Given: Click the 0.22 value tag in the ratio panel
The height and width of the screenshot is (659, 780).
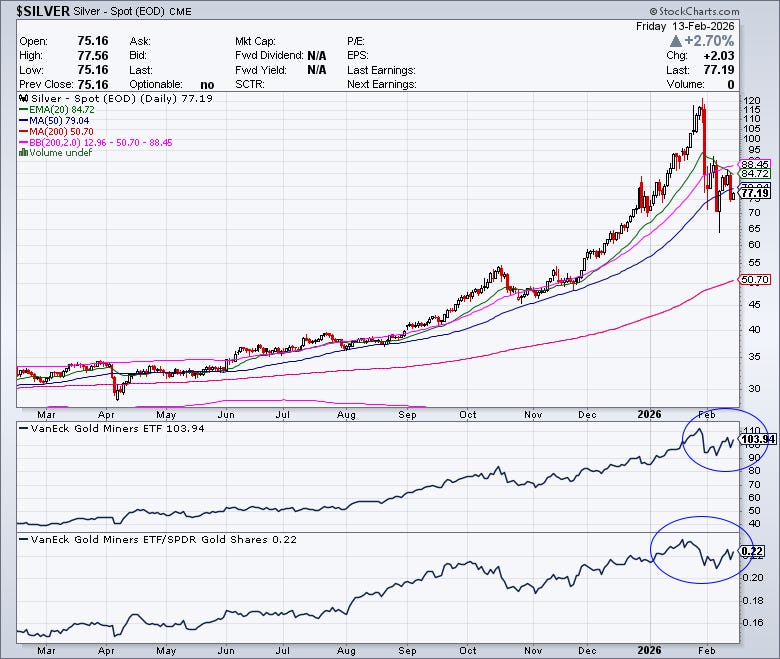Looking at the screenshot, I should (x=752, y=551).
